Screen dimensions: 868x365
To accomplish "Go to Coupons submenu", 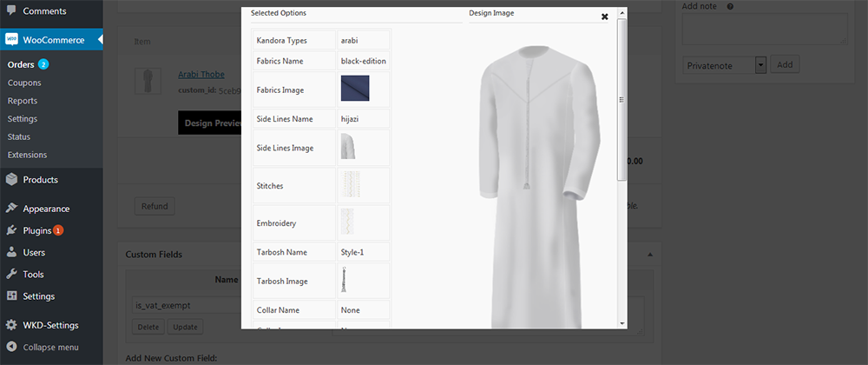I will pos(24,83).
